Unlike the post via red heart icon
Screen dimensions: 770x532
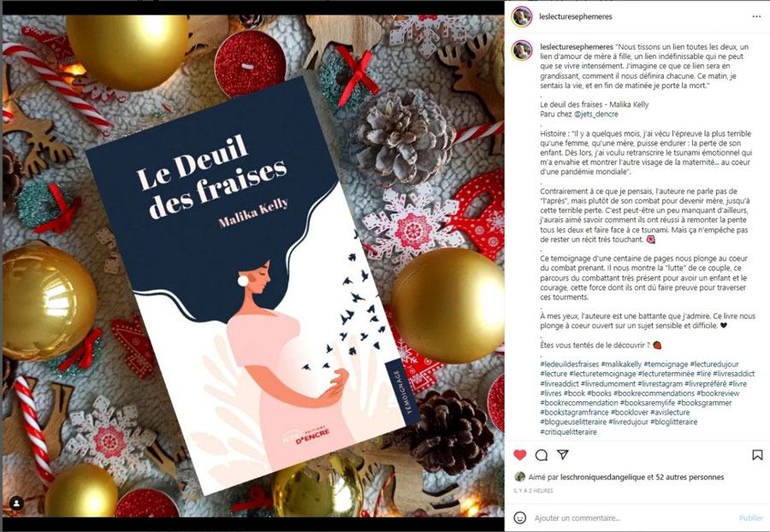pos(519,455)
